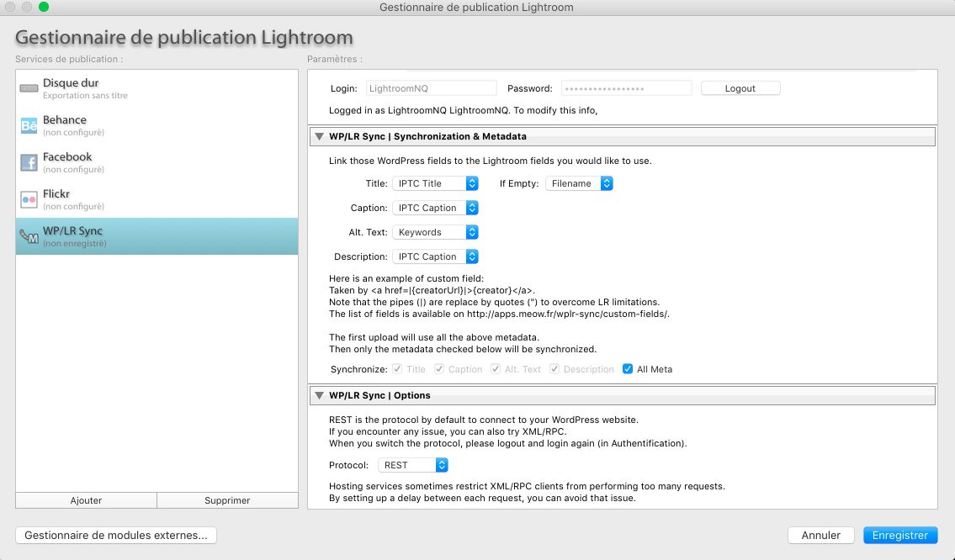Collapse the WP/LR Sync Options section
The image size is (955, 560).
click(x=319, y=395)
